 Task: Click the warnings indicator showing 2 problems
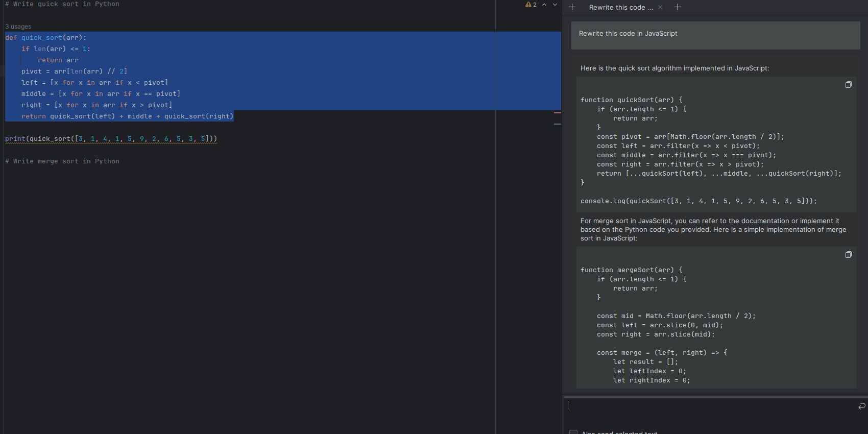[x=531, y=5]
